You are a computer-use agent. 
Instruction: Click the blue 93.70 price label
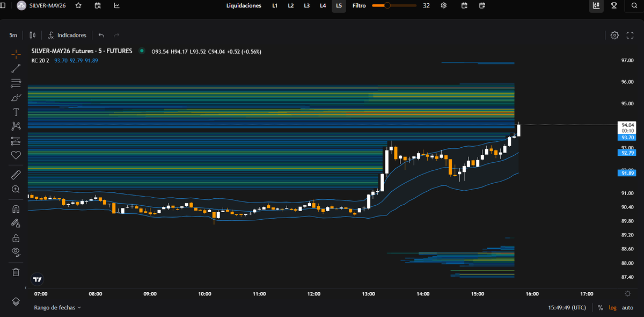pyautogui.click(x=627, y=138)
